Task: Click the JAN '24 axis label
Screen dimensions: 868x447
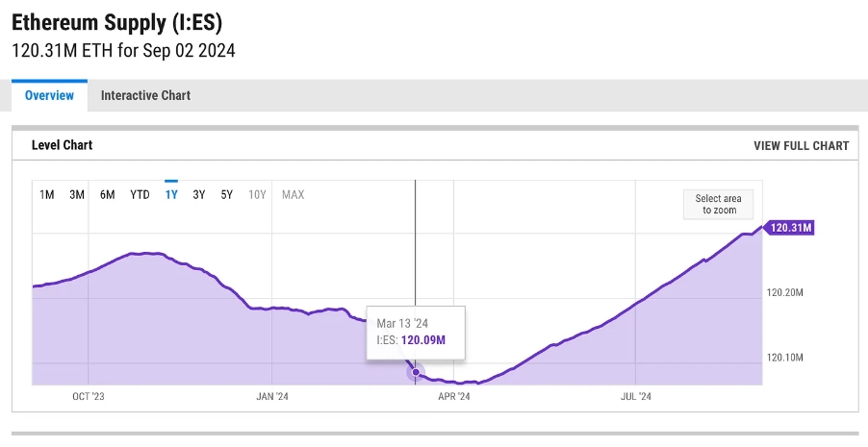Action: (272, 397)
